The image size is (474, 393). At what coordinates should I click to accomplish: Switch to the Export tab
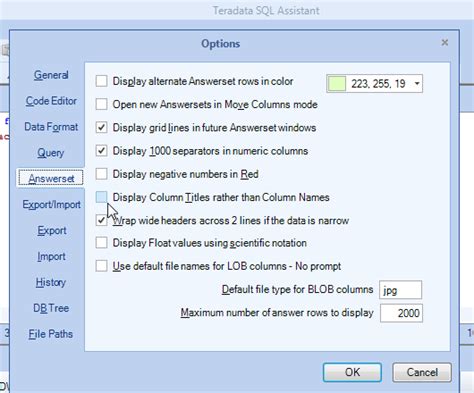click(52, 230)
